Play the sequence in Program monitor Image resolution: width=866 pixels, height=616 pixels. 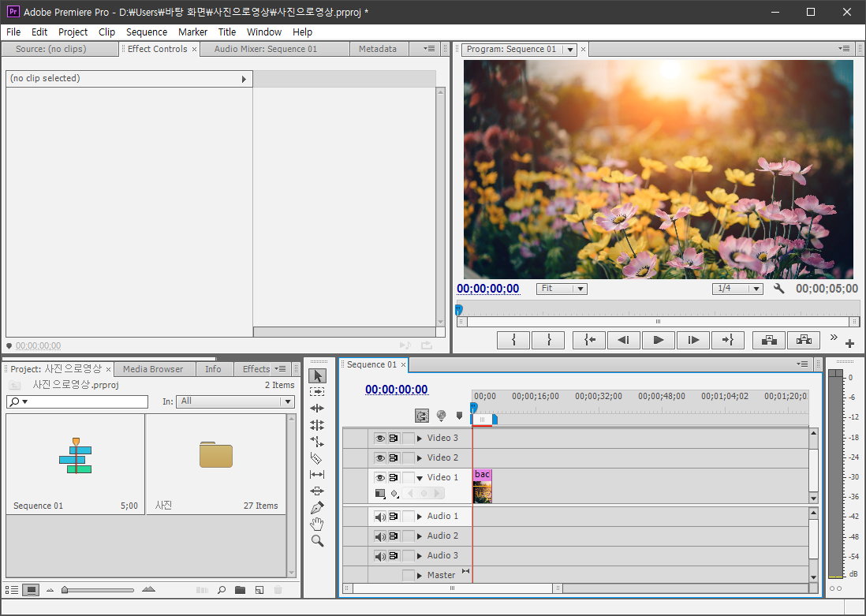click(x=659, y=340)
